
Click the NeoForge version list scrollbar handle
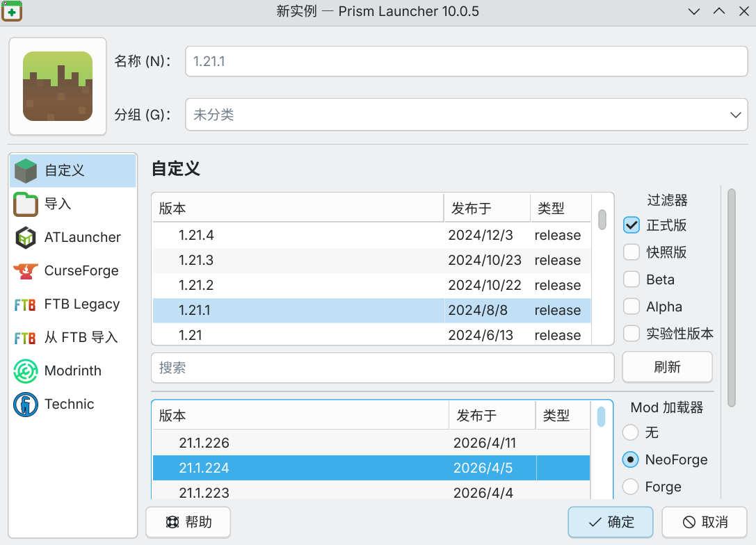601,417
